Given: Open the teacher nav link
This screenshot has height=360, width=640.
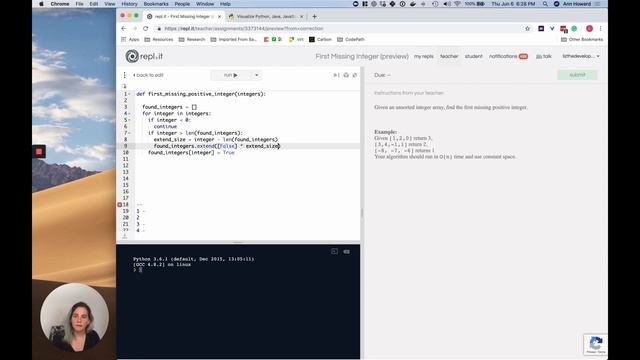Looking at the screenshot, I should [x=449, y=56].
